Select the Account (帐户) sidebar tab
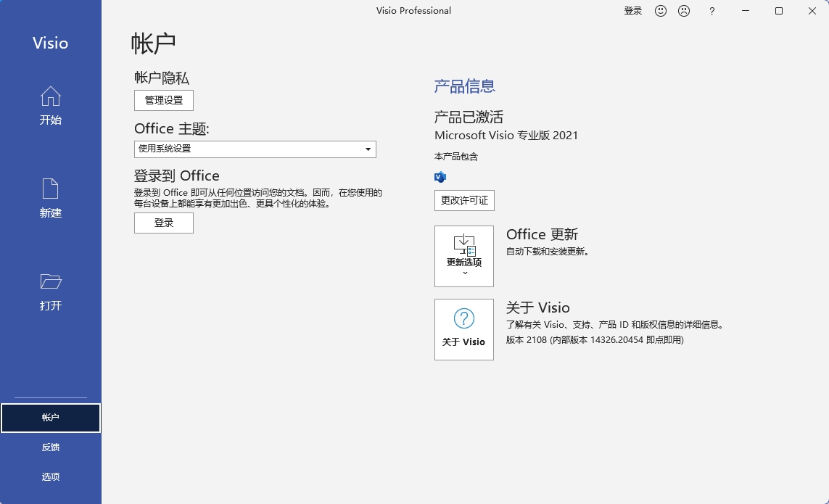829x504 pixels. pos(51,418)
